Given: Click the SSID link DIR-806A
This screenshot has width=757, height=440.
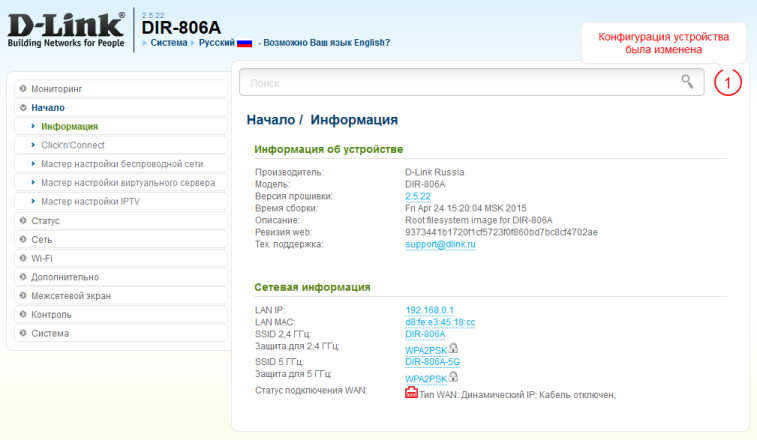Looking at the screenshot, I should (x=425, y=334).
